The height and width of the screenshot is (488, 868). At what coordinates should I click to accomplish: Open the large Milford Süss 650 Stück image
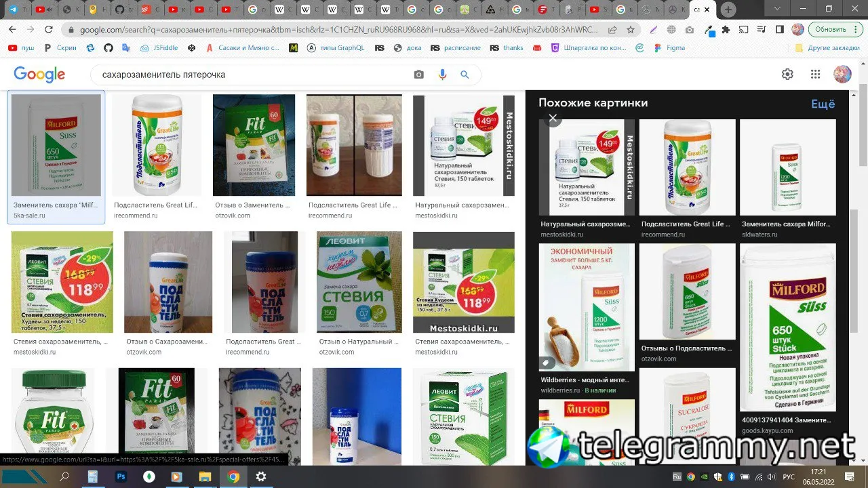[788, 327]
